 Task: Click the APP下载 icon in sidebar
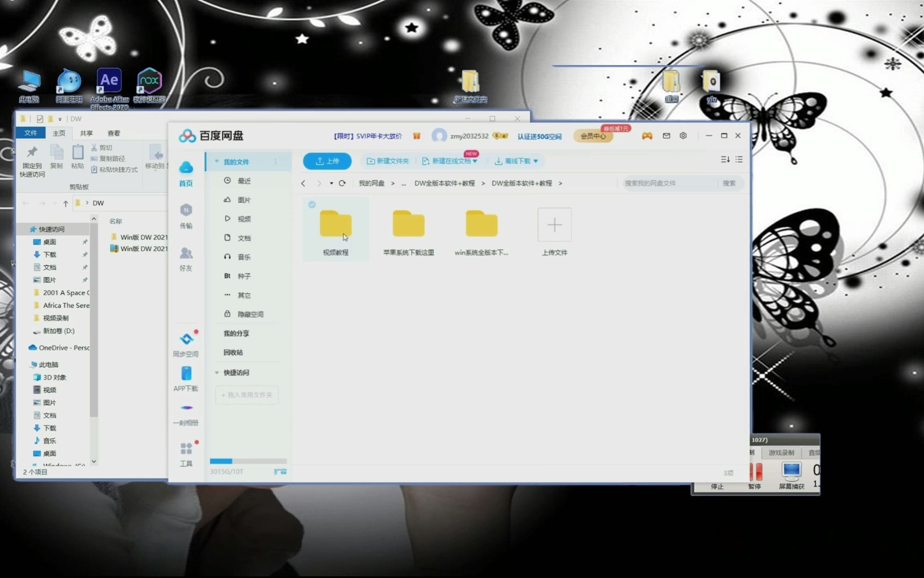(186, 379)
